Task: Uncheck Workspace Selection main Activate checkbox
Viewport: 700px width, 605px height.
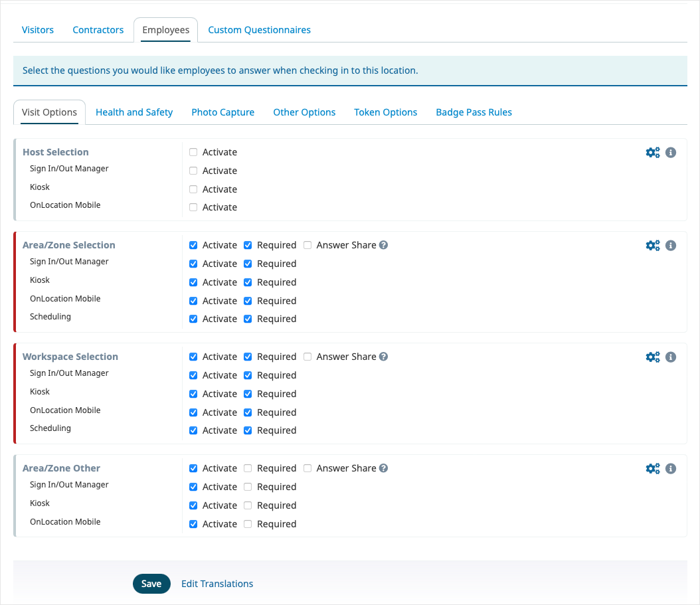Action: tap(193, 357)
